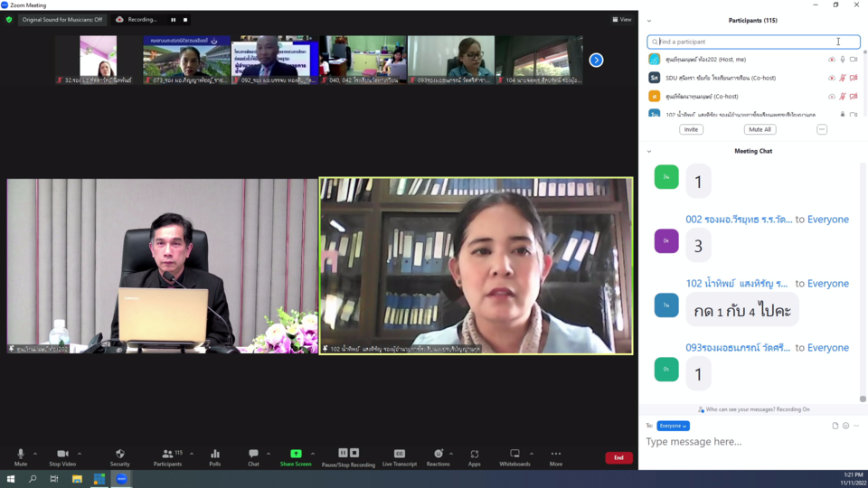Click the search magnifier in participant field
This screenshot has width=868, height=488.
coord(655,42)
